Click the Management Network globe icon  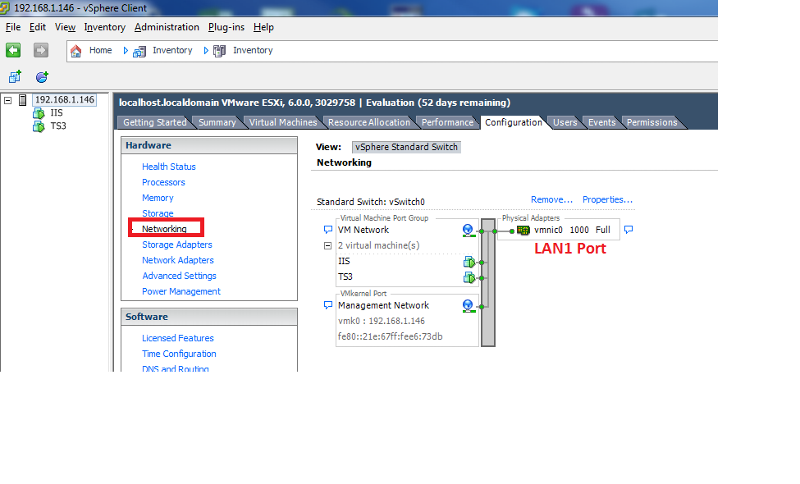click(x=468, y=305)
